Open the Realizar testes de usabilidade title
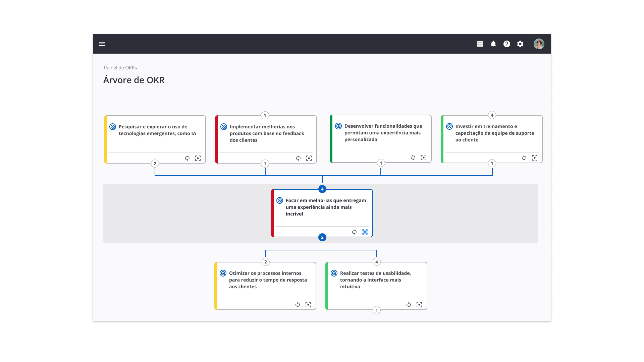The width and height of the screenshot is (644, 362). click(x=375, y=280)
